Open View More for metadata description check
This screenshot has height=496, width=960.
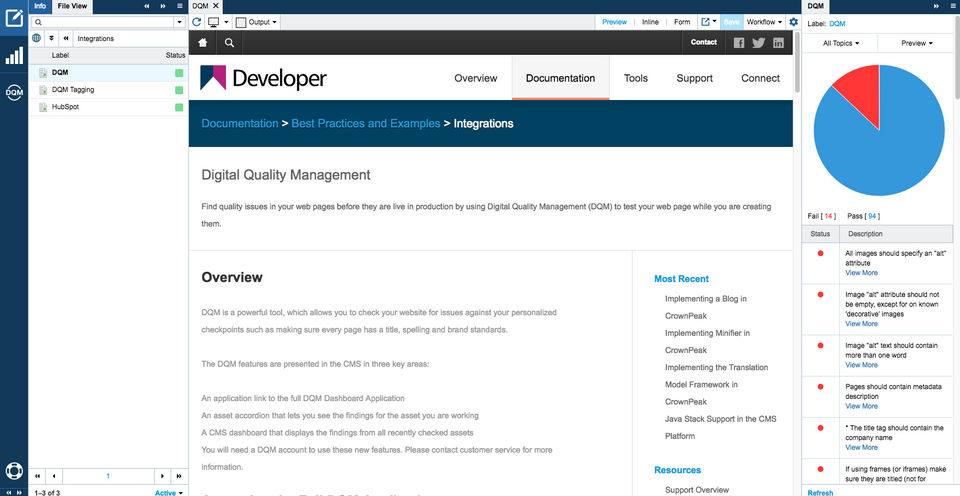(861, 406)
